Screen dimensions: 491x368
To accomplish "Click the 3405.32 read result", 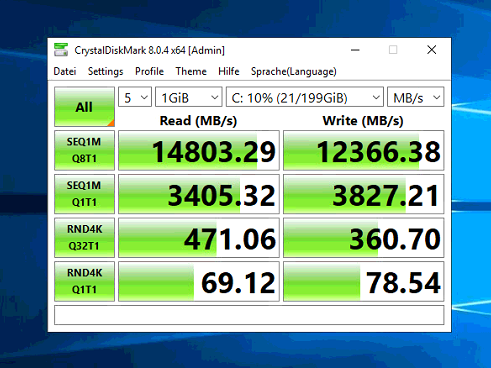I will [199, 194].
